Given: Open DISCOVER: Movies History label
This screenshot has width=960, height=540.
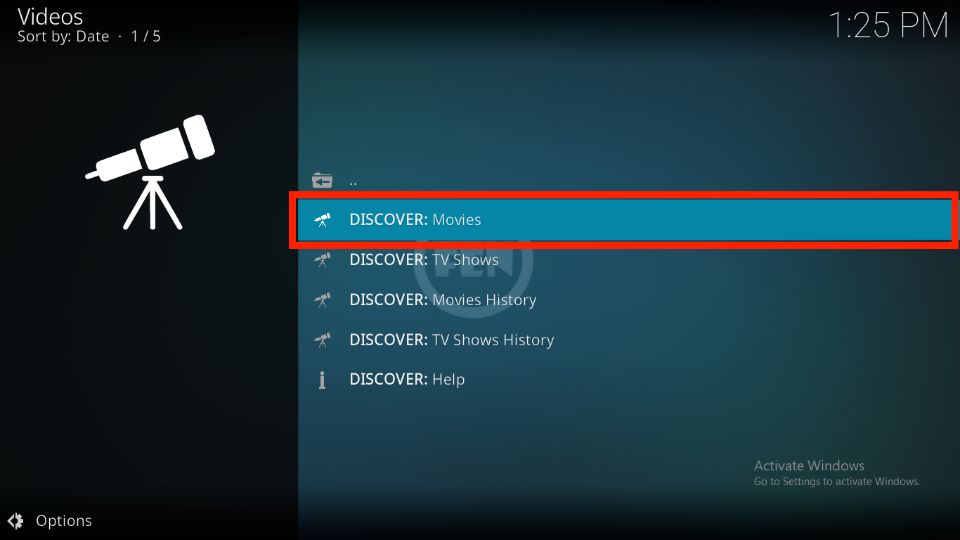Looking at the screenshot, I should point(443,300).
